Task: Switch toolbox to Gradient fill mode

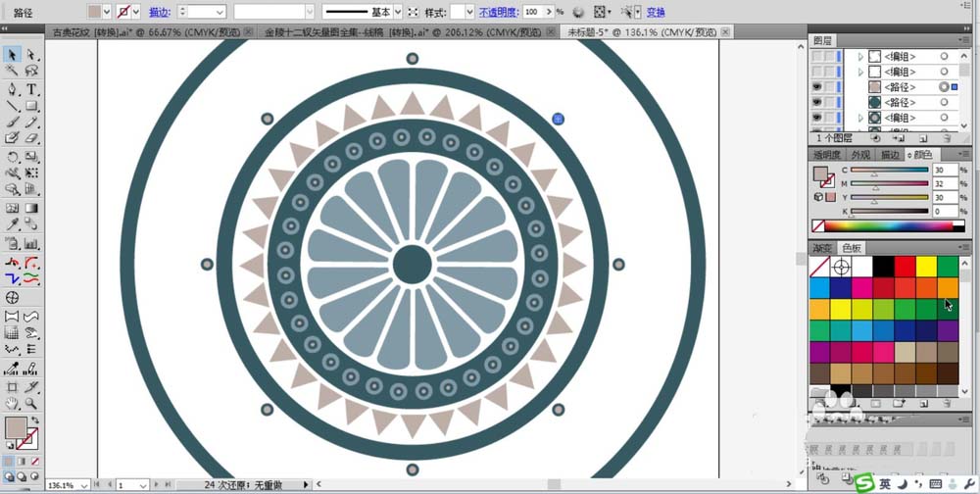Action: 22,462
